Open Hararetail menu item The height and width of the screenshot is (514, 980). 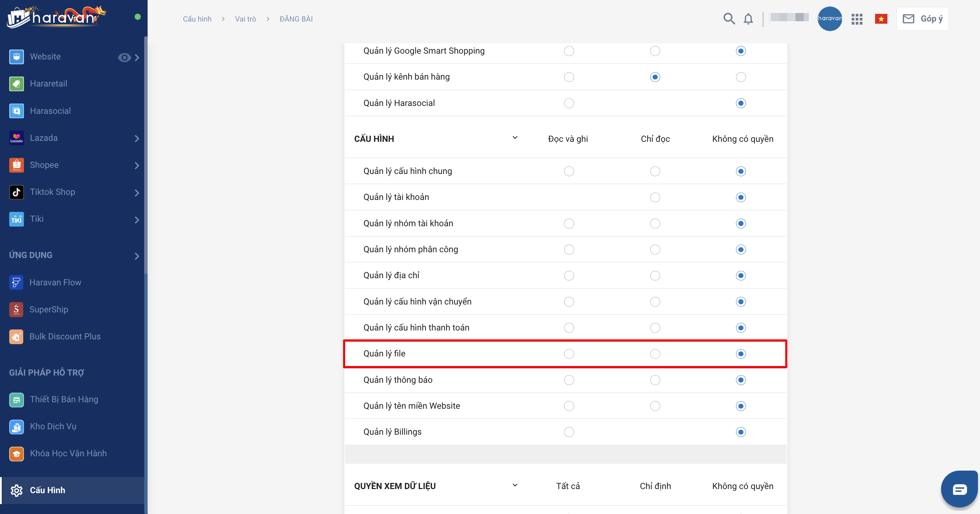[x=48, y=84]
